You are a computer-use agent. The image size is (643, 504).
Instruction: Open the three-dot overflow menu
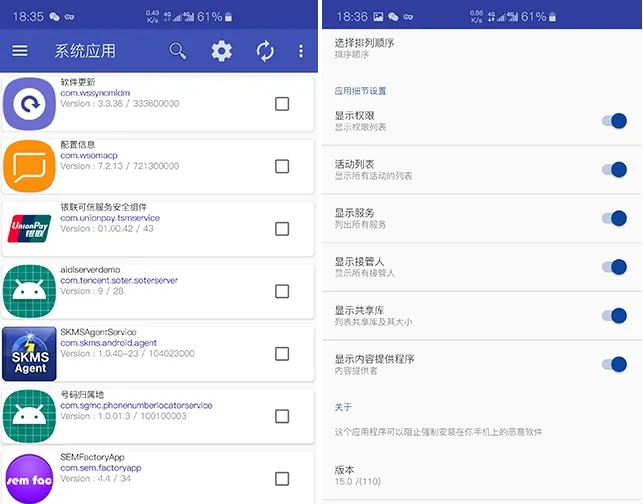tap(301, 51)
